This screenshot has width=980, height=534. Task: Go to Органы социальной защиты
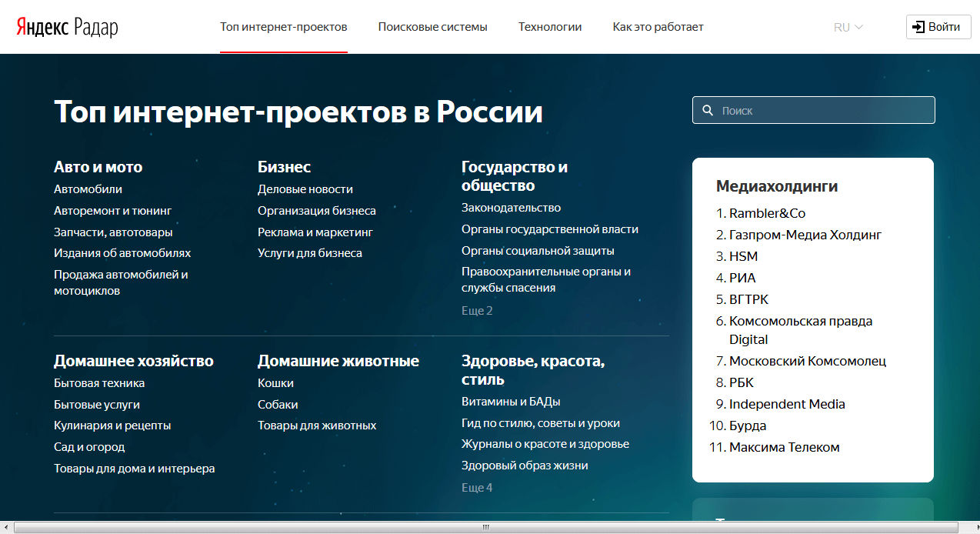[x=538, y=251]
